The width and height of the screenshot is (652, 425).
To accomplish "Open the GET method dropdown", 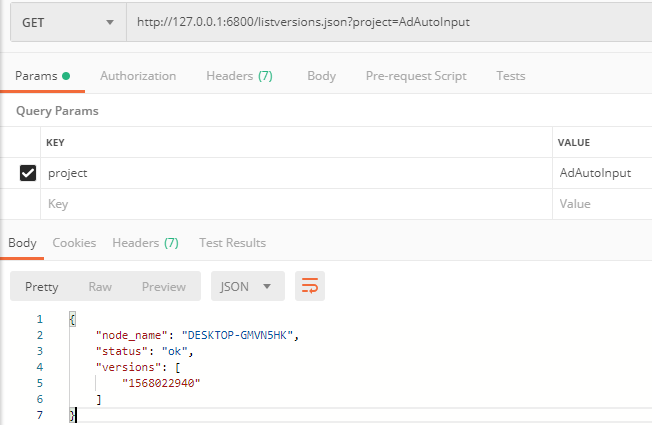I will point(68,22).
